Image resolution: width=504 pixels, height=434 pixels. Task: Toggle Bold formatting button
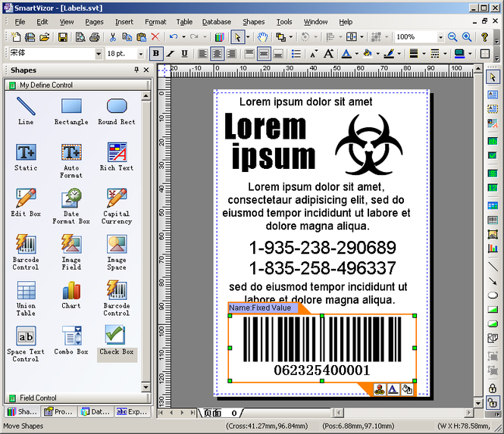[x=156, y=53]
